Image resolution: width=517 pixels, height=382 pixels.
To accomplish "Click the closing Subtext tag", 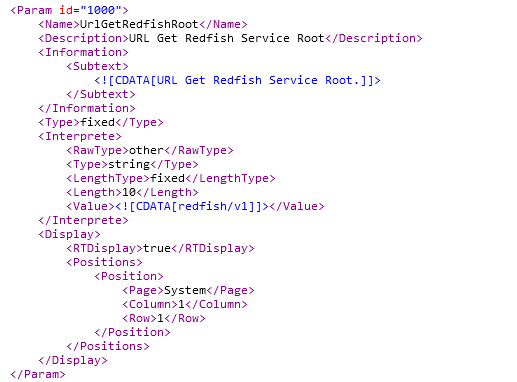I will (x=101, y=94).
